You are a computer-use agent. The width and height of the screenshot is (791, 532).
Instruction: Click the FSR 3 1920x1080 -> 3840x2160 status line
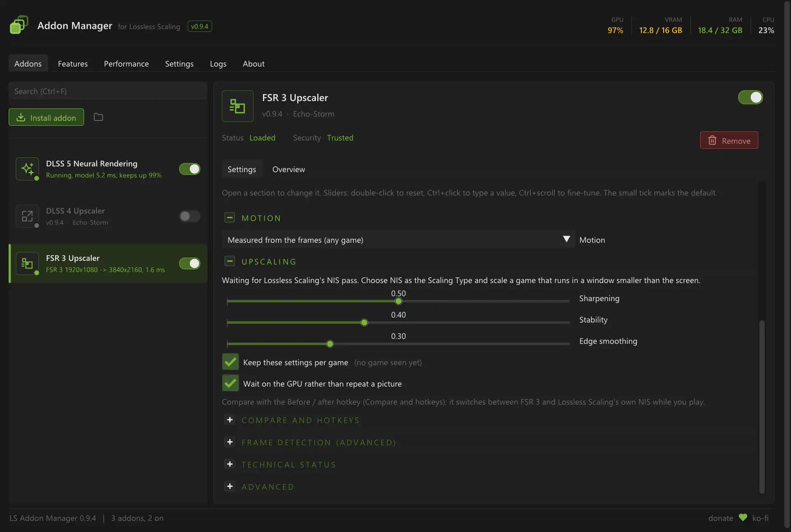(x=105, y=269)
